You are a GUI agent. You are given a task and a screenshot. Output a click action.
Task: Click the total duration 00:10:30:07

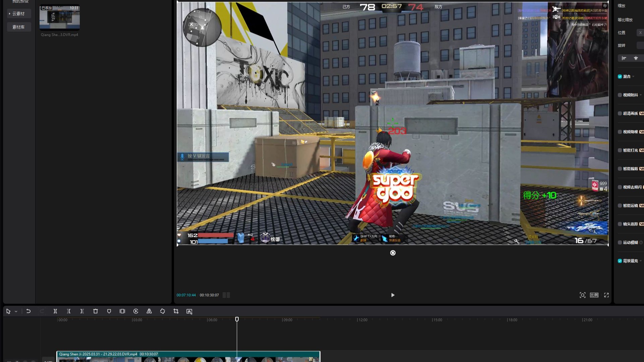pos(209,295)
